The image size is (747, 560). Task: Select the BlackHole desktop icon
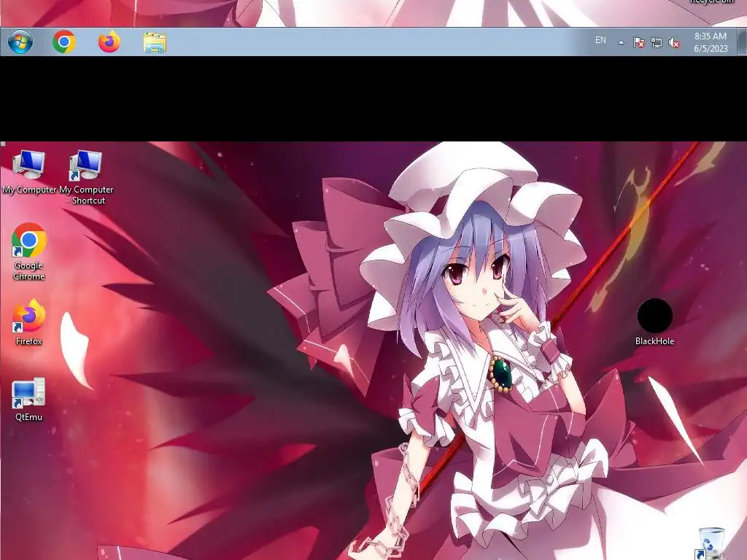[x=654, y=322]
